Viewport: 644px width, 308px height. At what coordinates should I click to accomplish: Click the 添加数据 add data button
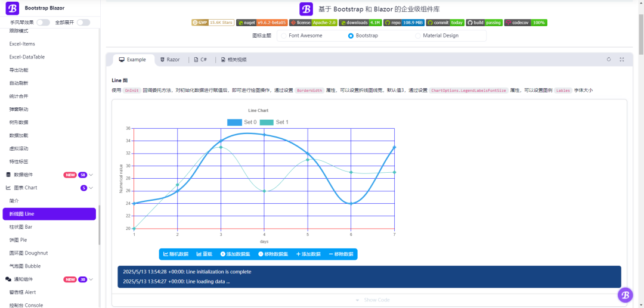[308, 254]
